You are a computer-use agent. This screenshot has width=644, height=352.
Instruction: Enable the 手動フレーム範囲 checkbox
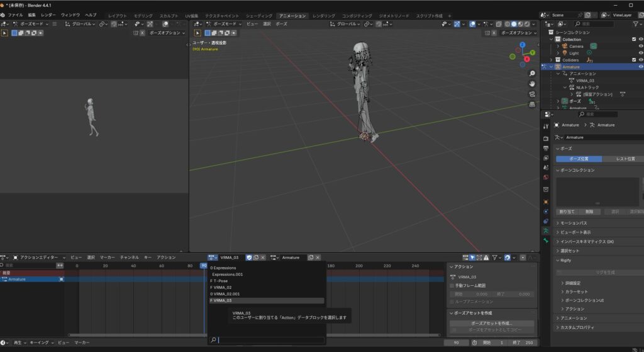click(452, 286)
